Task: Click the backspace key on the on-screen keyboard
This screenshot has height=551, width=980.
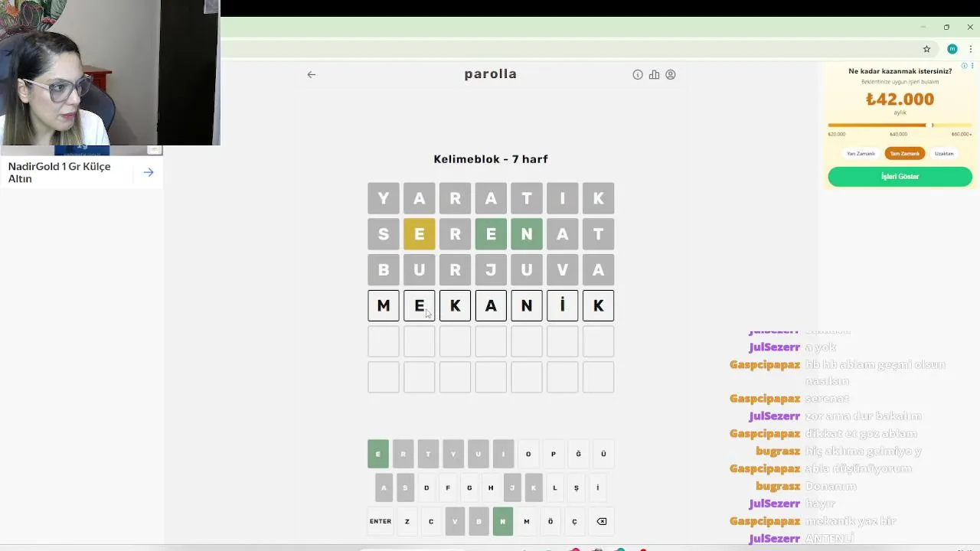Action: 602,521
